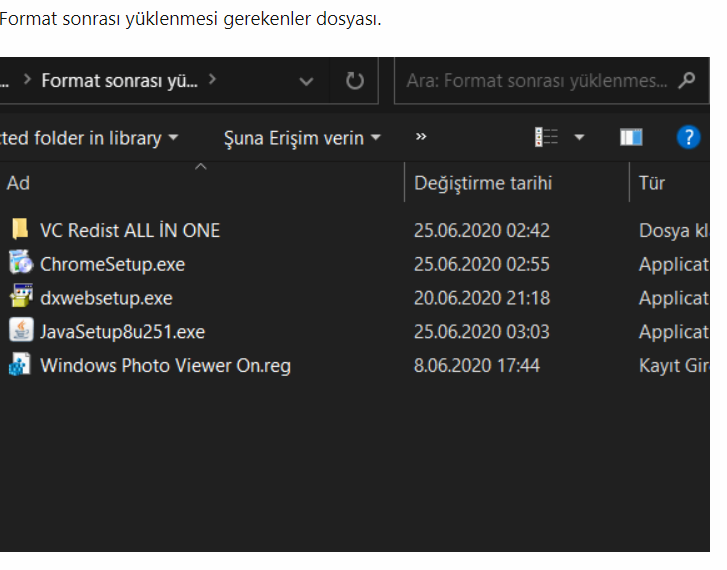Show more toolbar commands via double chevron

coord(421,137)
